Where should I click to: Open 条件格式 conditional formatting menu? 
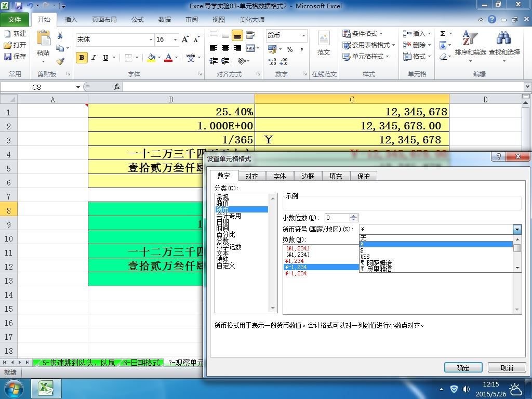(362, 34)
